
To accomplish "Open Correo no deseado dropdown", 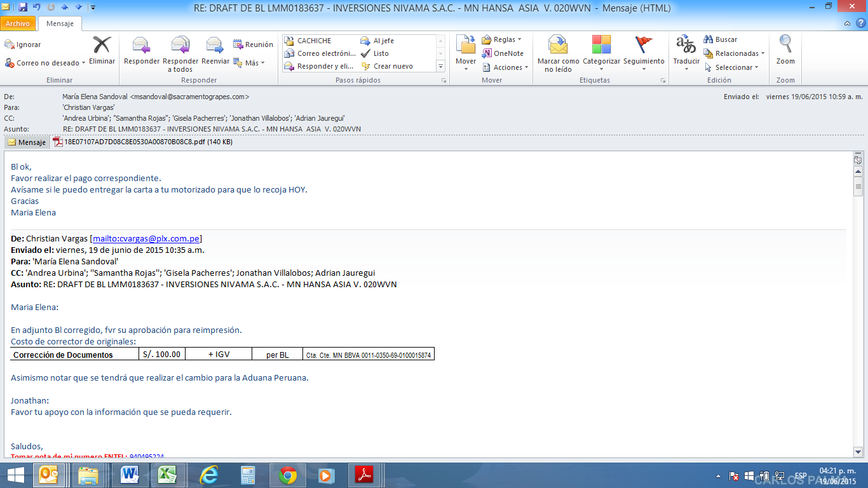I will [x=46, y=63].
